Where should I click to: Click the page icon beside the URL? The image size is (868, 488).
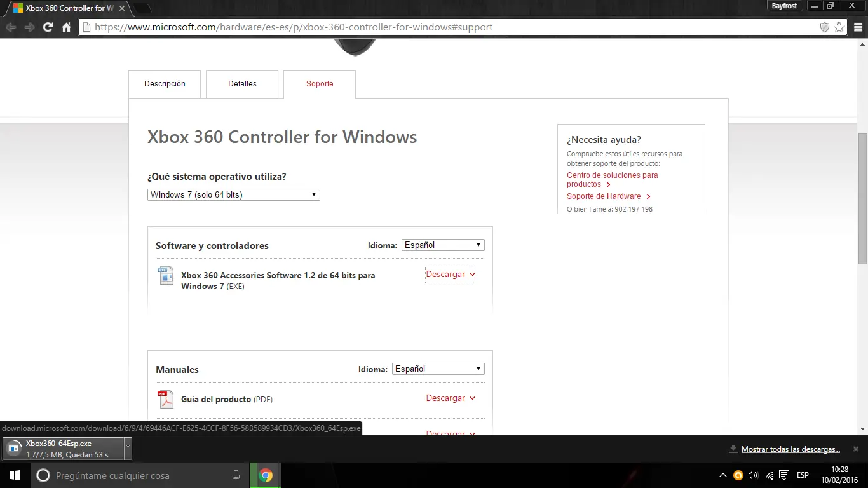(x=86, y=27)
